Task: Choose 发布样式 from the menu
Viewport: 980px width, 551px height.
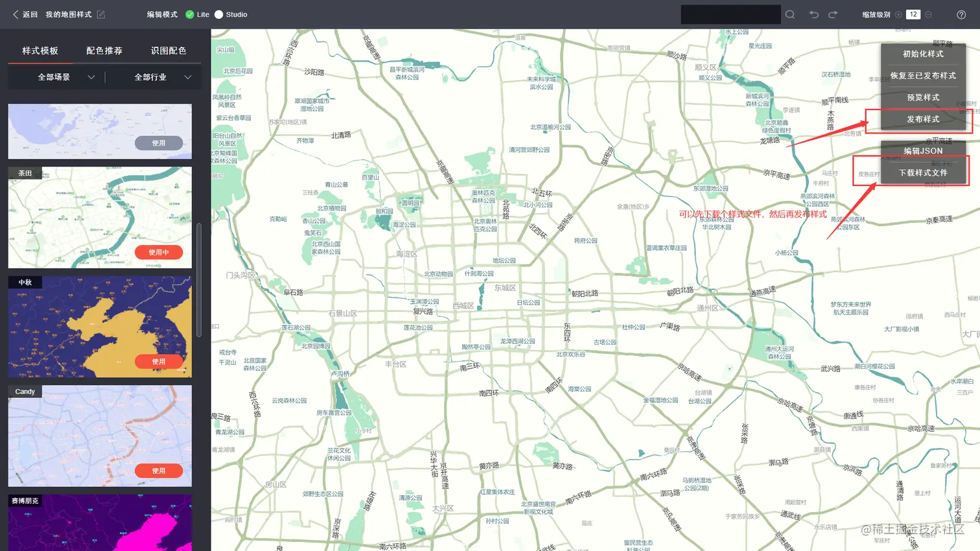Action: (923, 119)
